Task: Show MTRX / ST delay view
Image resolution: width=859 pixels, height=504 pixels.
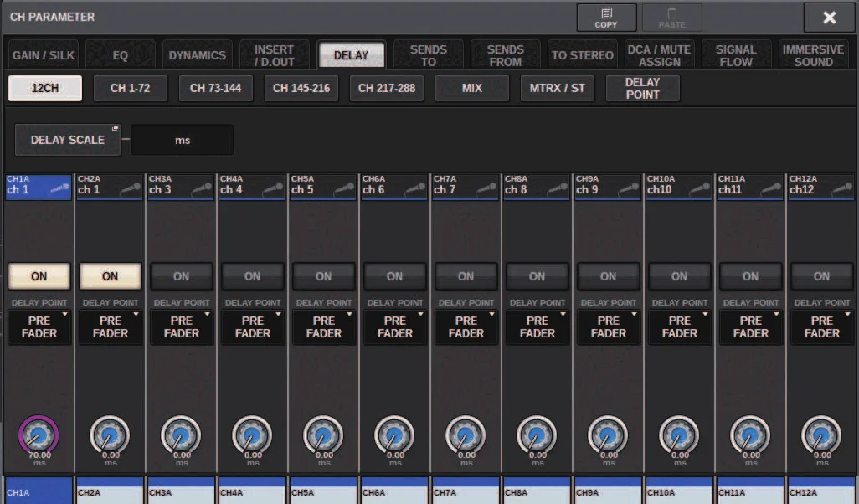Action: 557,88
